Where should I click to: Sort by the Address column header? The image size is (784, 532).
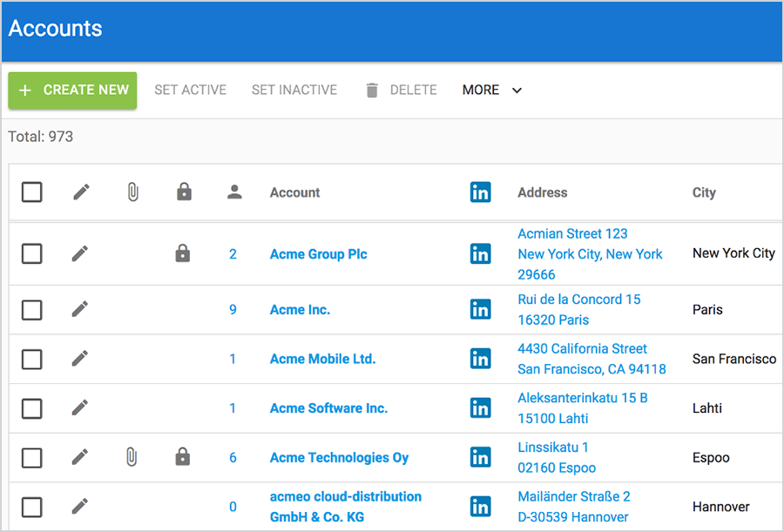(543, 192)
